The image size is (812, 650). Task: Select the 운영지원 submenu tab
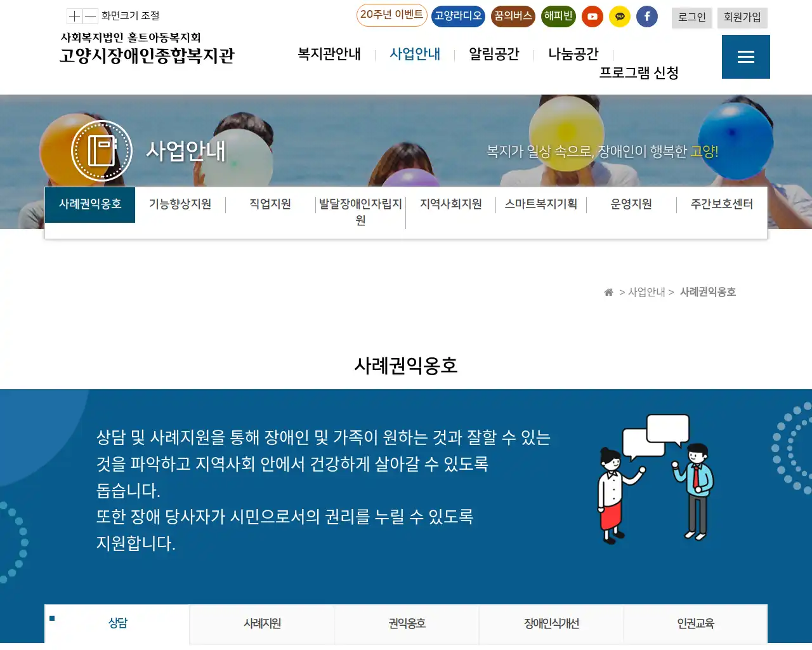click(631, 204)
